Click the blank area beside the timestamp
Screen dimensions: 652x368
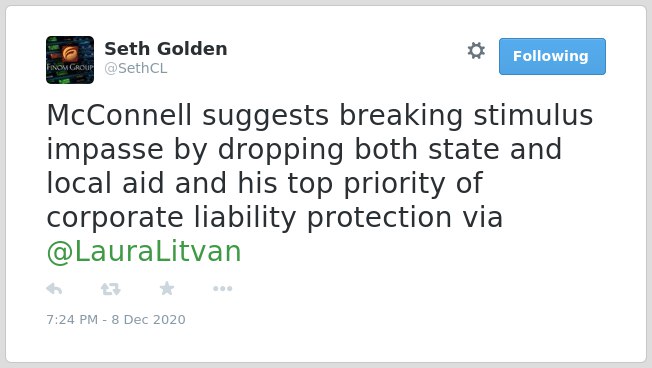[x=374, y=320]
